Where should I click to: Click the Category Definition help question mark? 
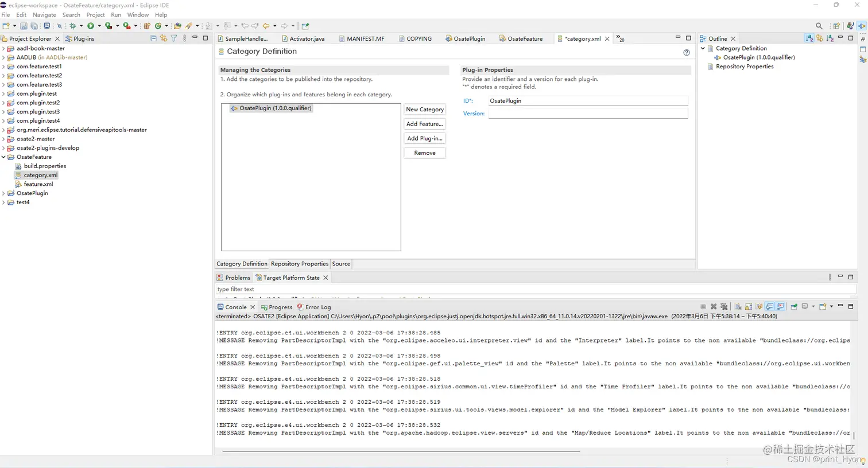pos(687,52)
